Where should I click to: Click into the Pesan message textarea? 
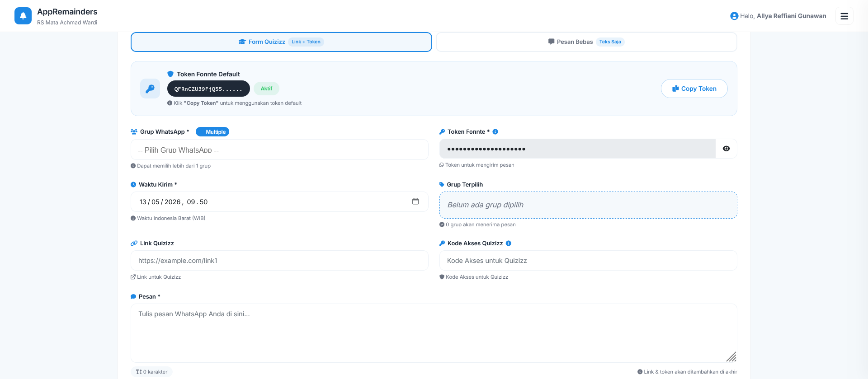(x=434, y=333)
